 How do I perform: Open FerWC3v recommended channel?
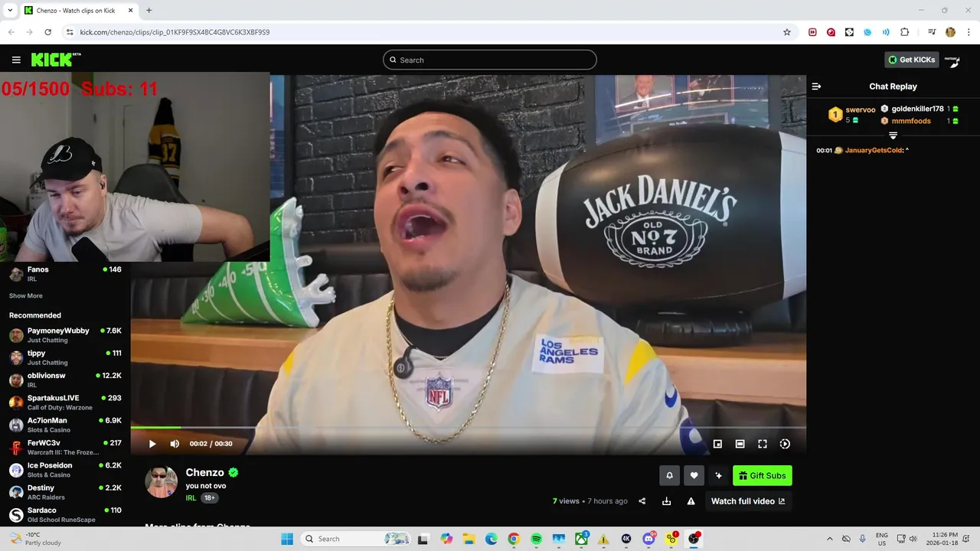(65, 448)
